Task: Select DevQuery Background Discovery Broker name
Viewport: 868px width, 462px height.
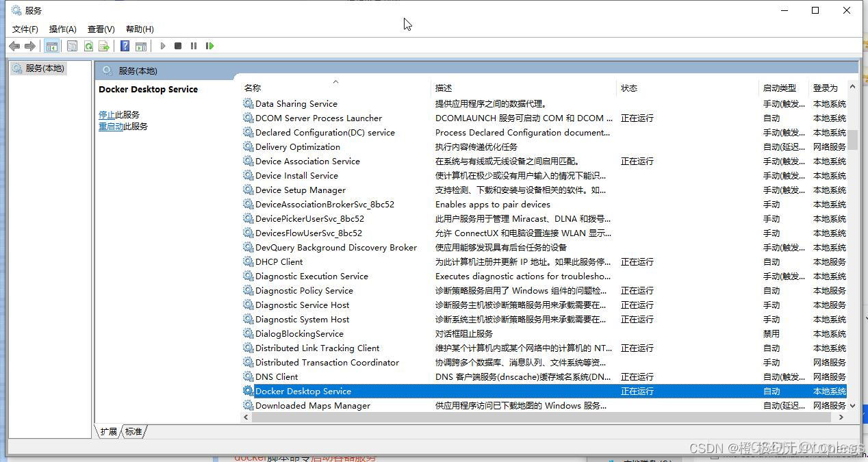Action: [336, 247]
